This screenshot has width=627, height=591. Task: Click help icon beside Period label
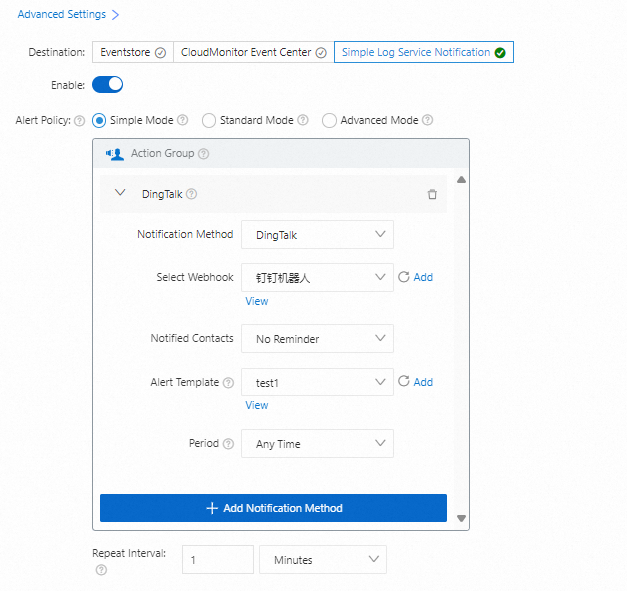tap(228, 444)
